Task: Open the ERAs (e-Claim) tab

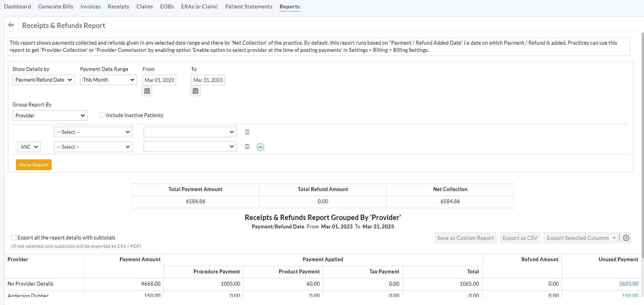Action: tap(199, 6)
